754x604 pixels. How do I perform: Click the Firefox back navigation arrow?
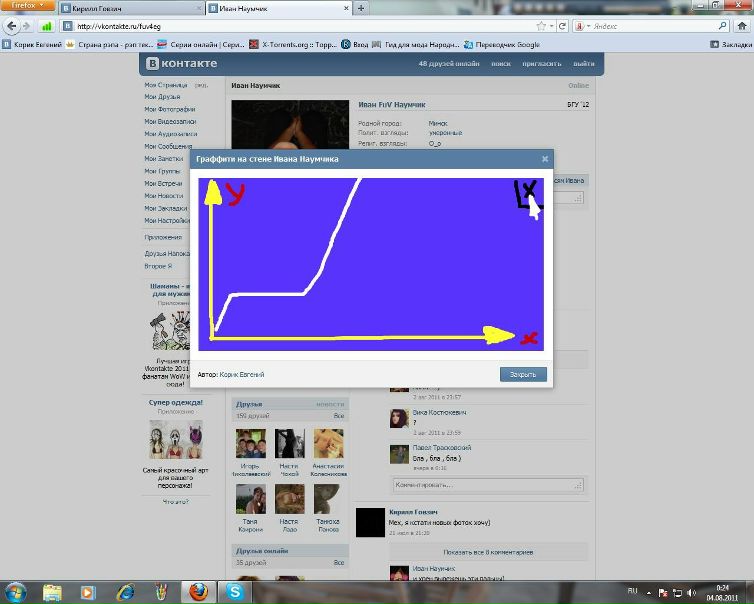(12, 26)
